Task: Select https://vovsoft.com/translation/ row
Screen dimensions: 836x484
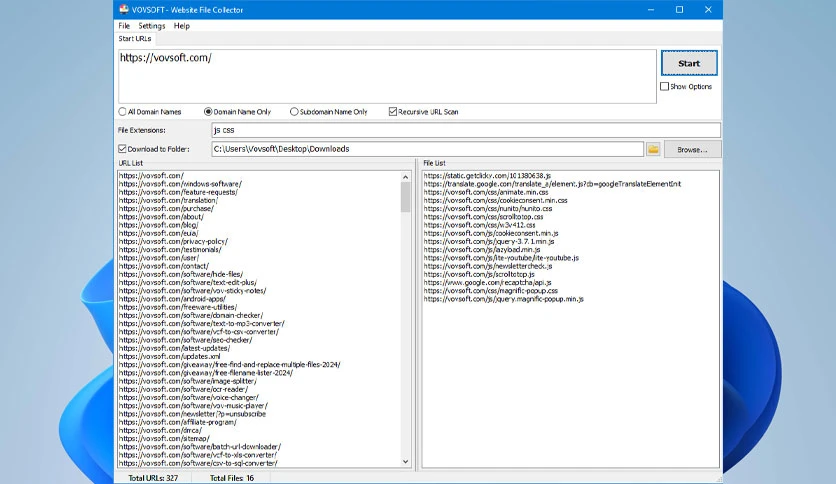Action: tap(168, 200)
